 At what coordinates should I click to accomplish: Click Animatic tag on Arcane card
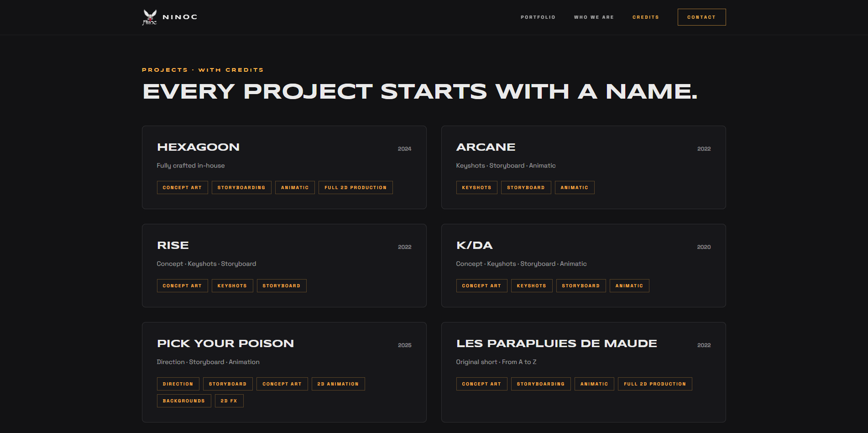[574, 188]
